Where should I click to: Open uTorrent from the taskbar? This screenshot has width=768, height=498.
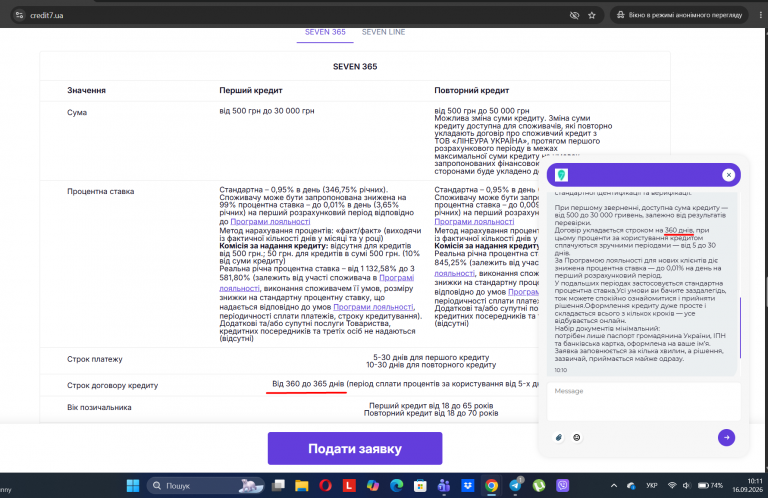[x=539, y=486]
